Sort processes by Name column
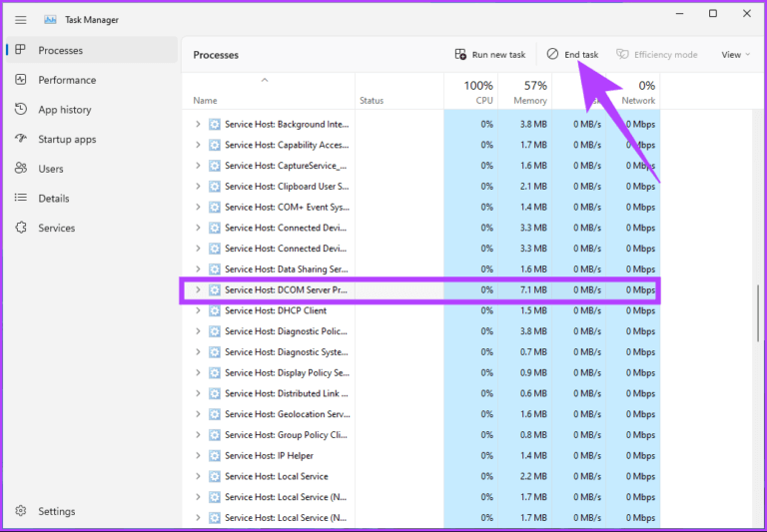This screenshot has height=532, width=767. 269,92
